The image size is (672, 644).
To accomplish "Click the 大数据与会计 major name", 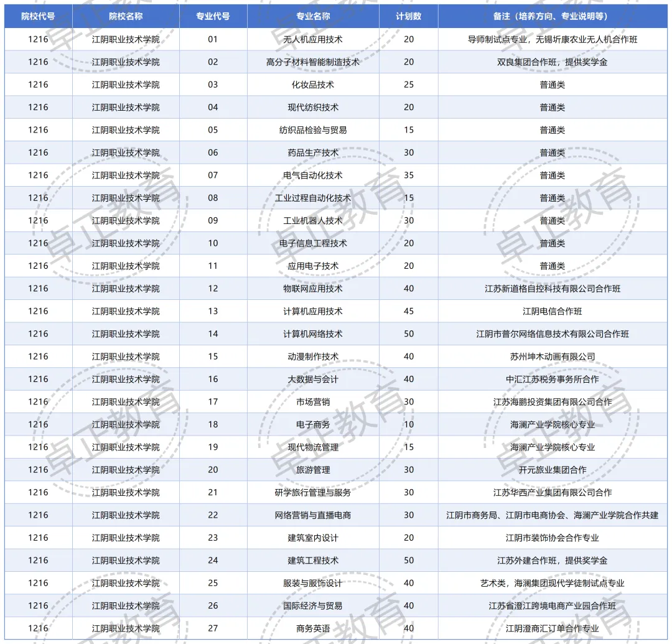I will click(313, 379).
